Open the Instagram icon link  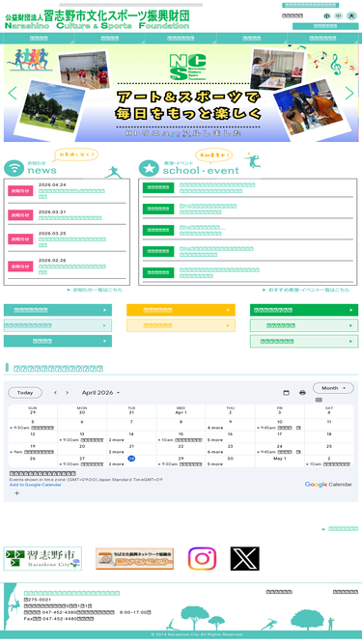tap(202, 559)
